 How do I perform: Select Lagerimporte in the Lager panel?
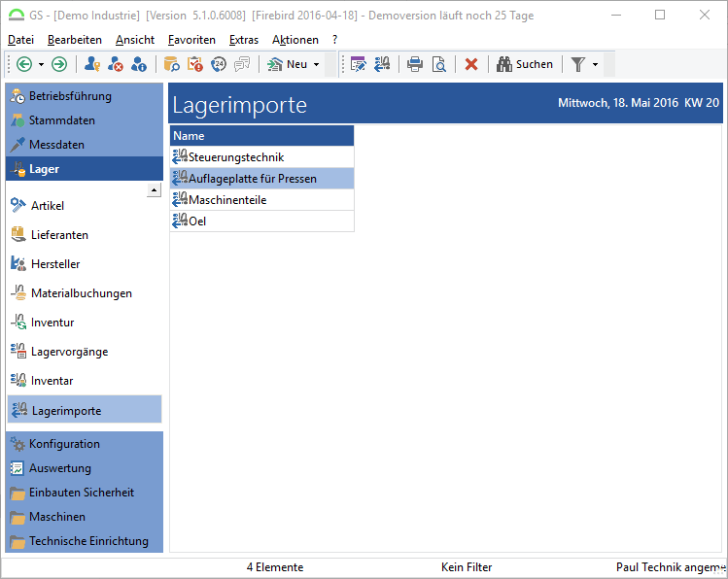85,410
